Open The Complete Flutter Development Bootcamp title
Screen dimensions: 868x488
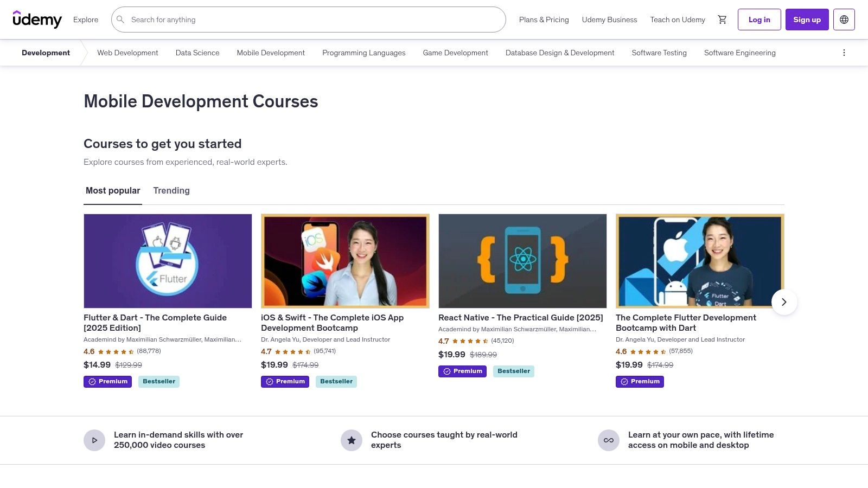coord(686,323)
